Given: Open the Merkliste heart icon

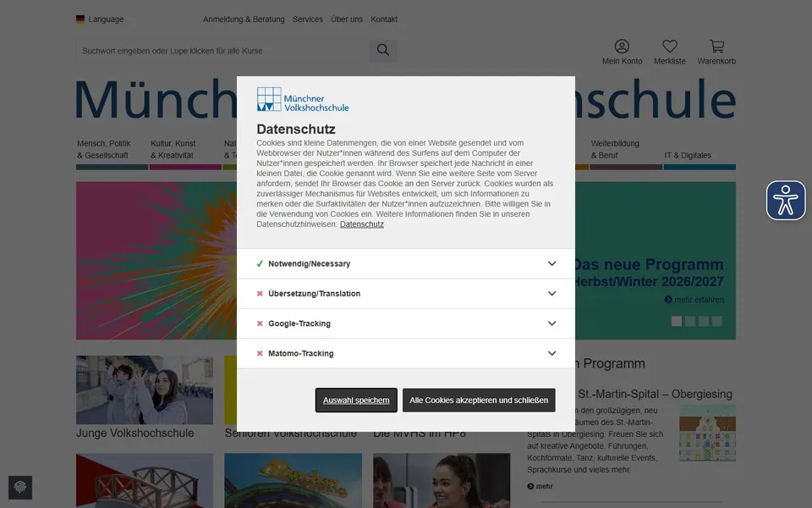Looking at the screenshot, I should pyautogui.click(x=670, y=47).
